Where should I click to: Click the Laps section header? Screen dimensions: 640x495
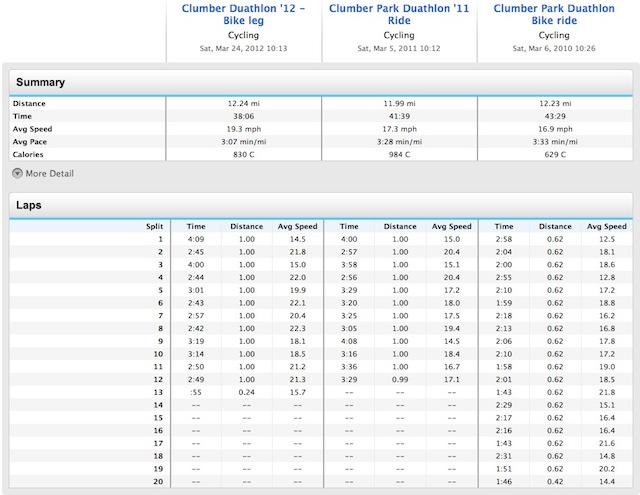coord(321,205)
